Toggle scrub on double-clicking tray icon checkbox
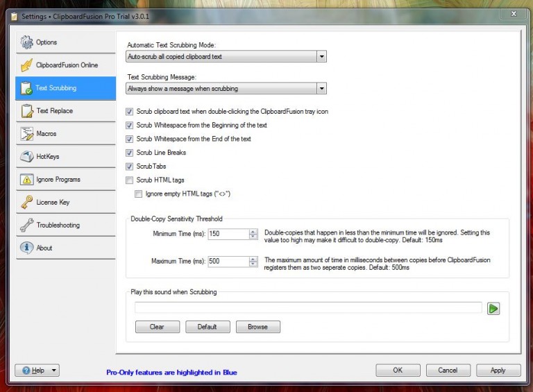 129,112
